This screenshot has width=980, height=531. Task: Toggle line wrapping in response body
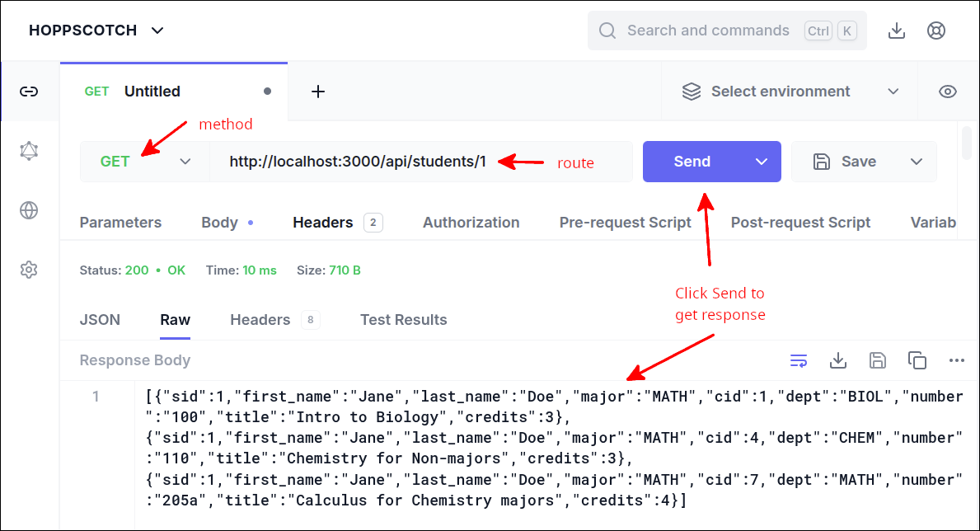pos(799,360)
